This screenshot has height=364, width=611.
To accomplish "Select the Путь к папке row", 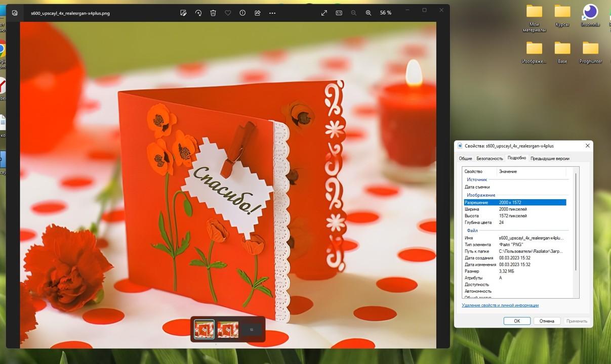I will pos(515,251).
